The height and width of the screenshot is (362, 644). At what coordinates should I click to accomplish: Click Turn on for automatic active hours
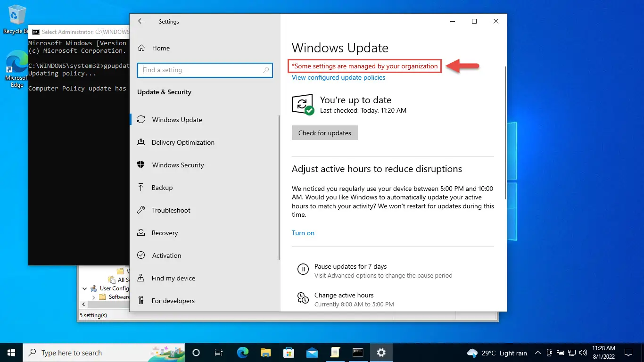coord(303,233)
